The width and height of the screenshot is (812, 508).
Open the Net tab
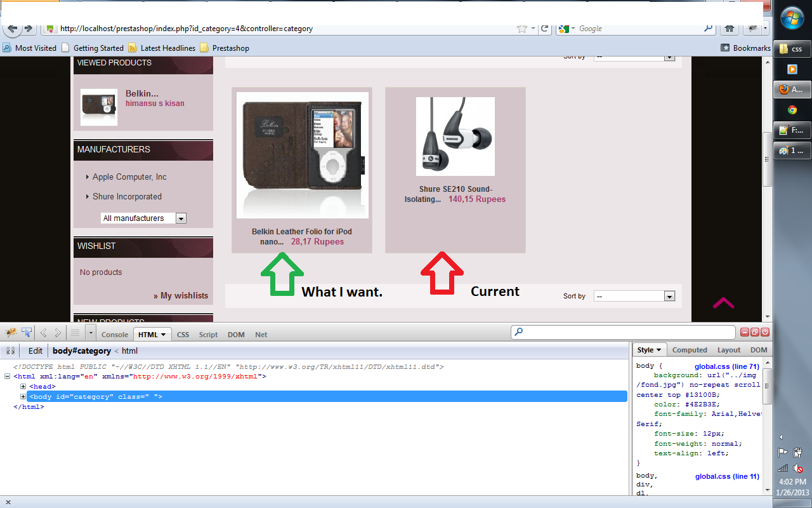tap(261, 335)
